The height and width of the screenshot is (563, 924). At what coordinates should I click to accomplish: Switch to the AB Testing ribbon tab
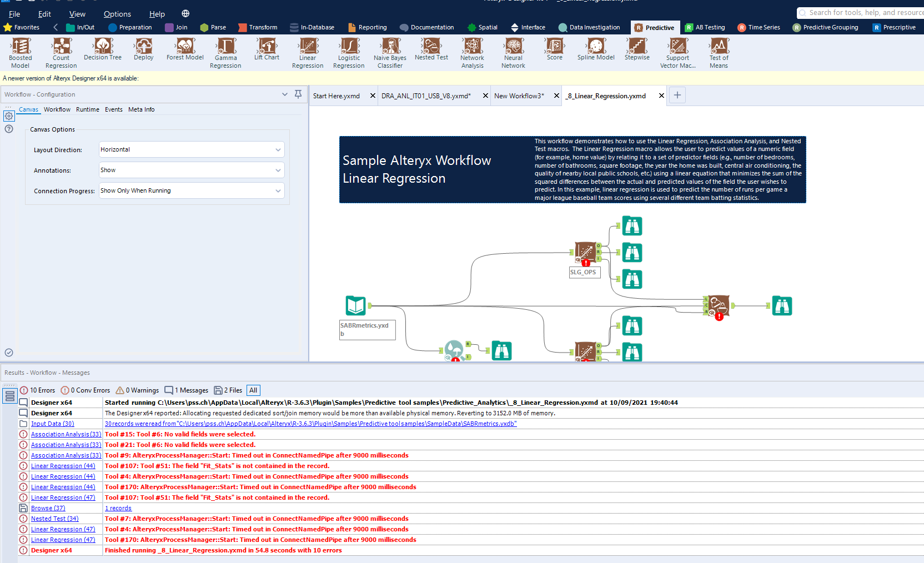[x=706, y=27]
